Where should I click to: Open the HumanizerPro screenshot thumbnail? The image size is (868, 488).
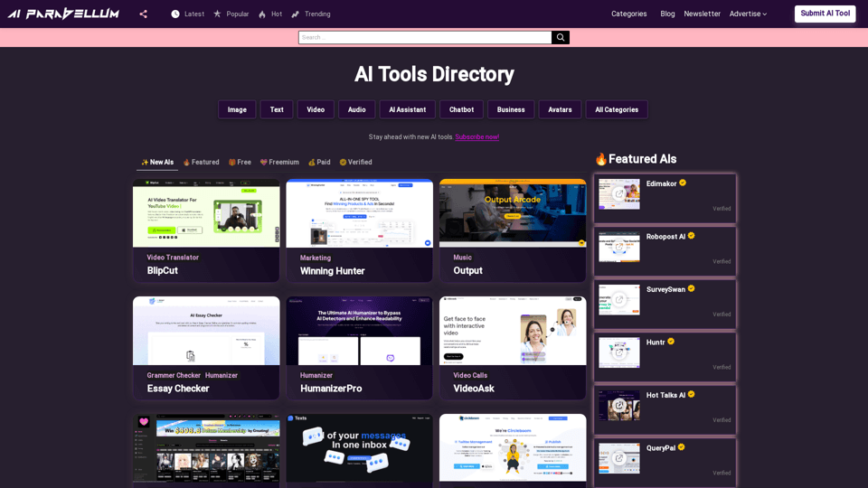pos(359,331)
